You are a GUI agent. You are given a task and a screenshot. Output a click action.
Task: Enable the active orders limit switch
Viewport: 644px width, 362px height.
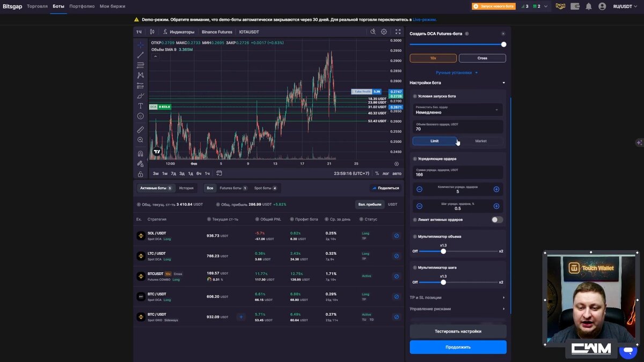tap(497, 219)
